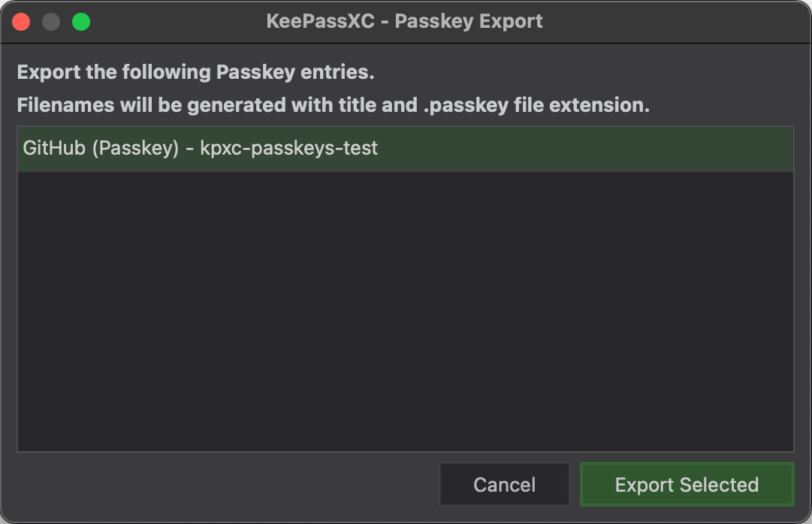The width and height of the screenshot is (812, 524).
Task: Confirm export of the selected passkey
Action: pos(687,484)
